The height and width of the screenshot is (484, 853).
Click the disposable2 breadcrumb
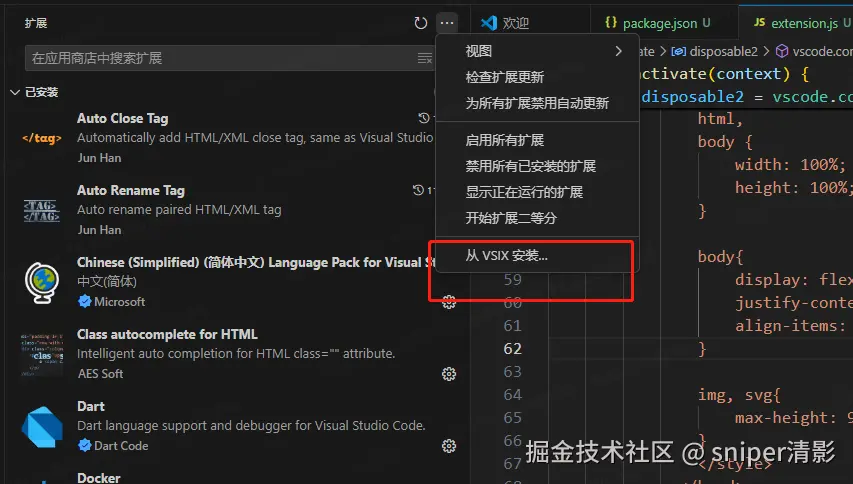[714, 52]
